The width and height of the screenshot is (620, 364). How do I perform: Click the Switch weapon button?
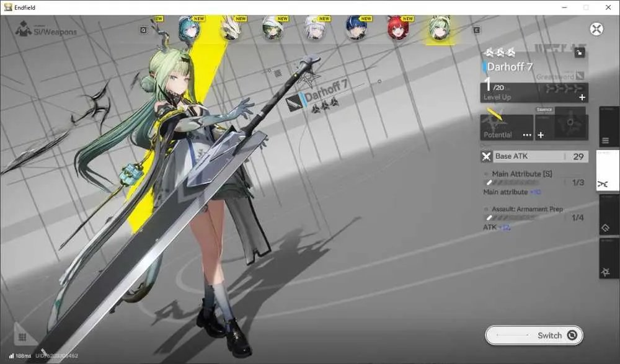(534, 335)
